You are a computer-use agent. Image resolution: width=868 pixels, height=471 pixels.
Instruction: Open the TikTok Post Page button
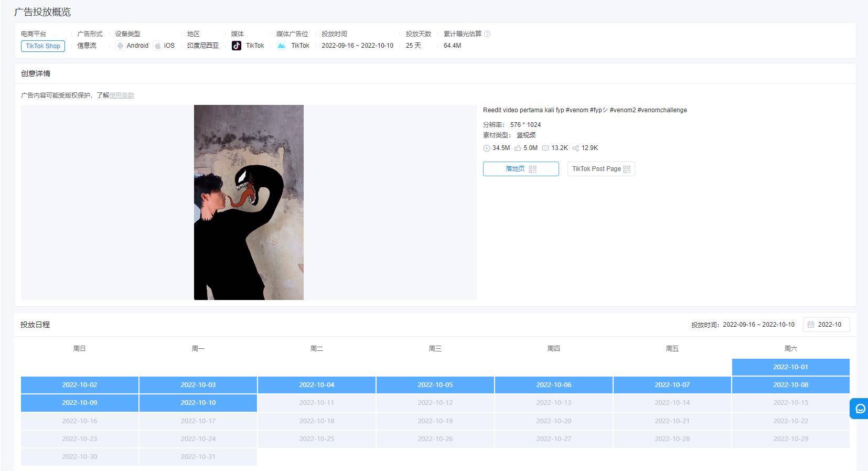click(601, 169)
